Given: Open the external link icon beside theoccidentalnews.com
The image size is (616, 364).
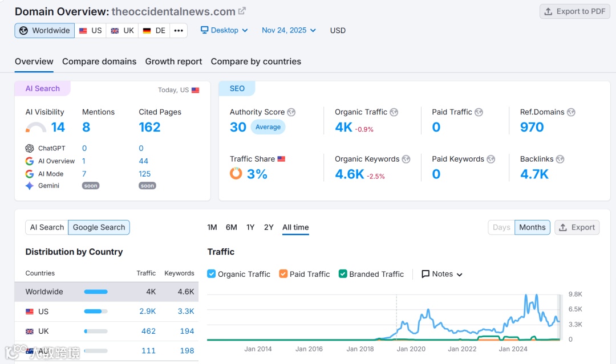Looking at the screenshot, I should 242,11.
